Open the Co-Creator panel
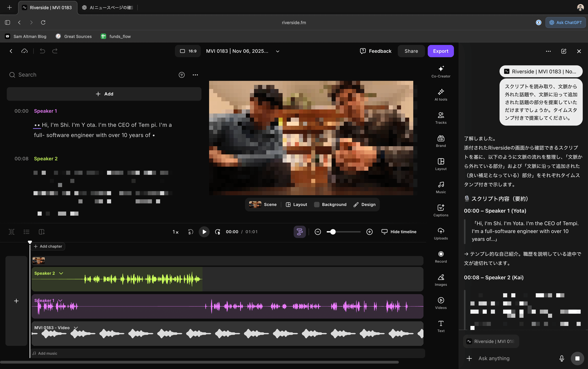Image resolution: width=588 pixels, height=369 pixels. click(441, 71)
